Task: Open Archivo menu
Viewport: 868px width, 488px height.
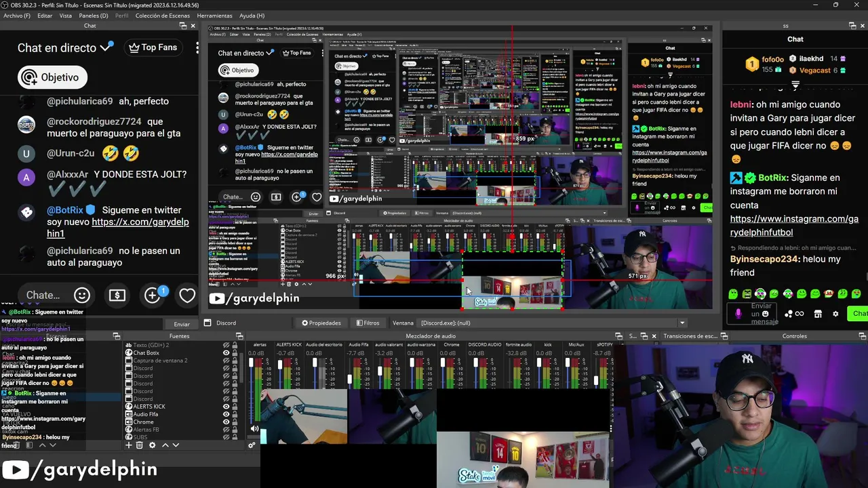Action: click(x=17, y=16)
